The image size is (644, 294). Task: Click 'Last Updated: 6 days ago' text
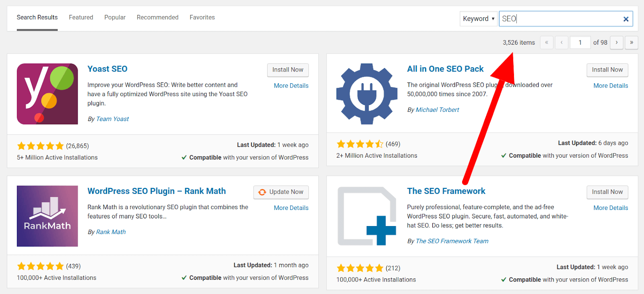pyautogui.click(x=593, y=143)
